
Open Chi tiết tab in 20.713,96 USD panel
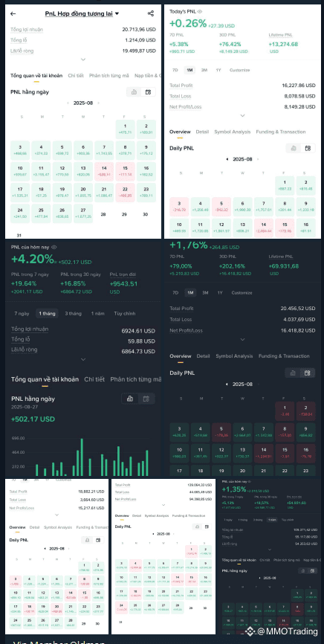pyautogui.click(x=76, y=76)
